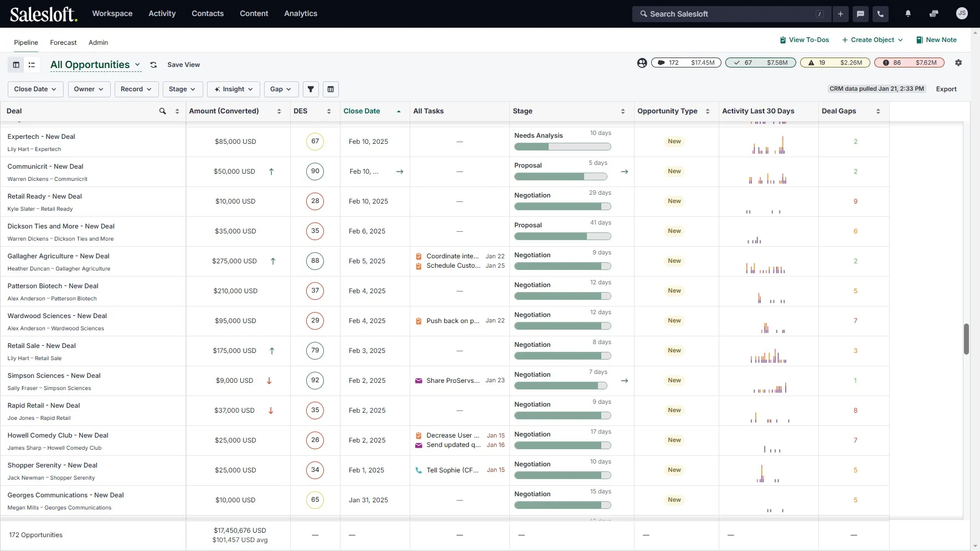The image size is (980, 551).
Task: Open the column configuration icon
Action: (x=331, y=89)
